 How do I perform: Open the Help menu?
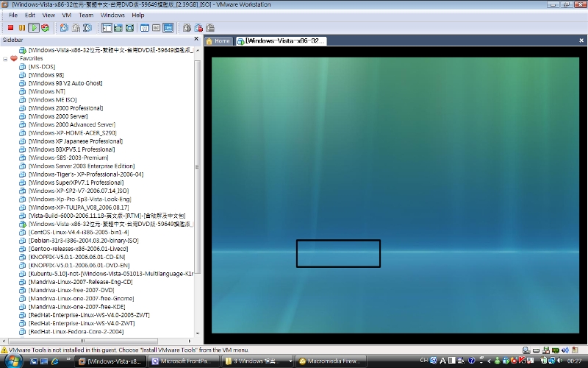(x=137, y=15)
